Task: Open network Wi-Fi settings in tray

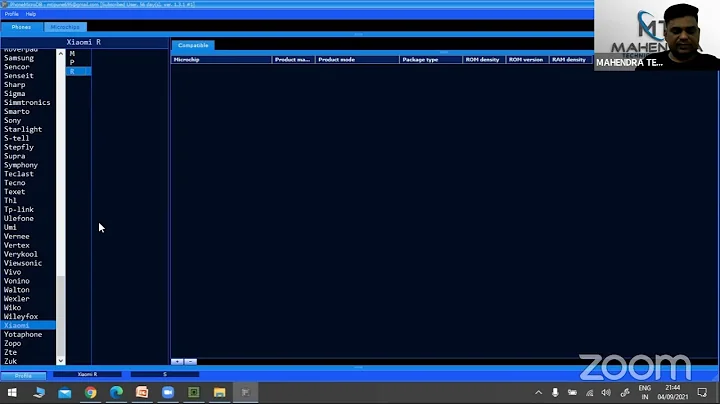Action: [x=590, y=393]
